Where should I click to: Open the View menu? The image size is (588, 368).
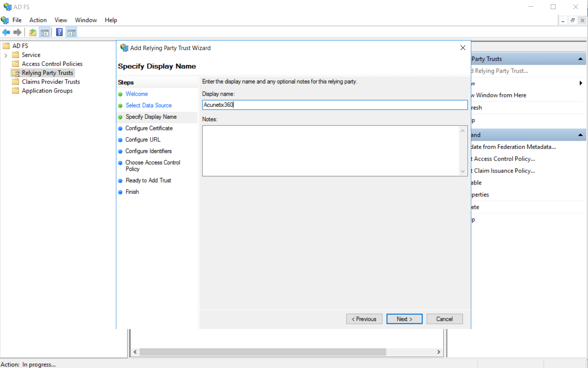click(61, 20)
